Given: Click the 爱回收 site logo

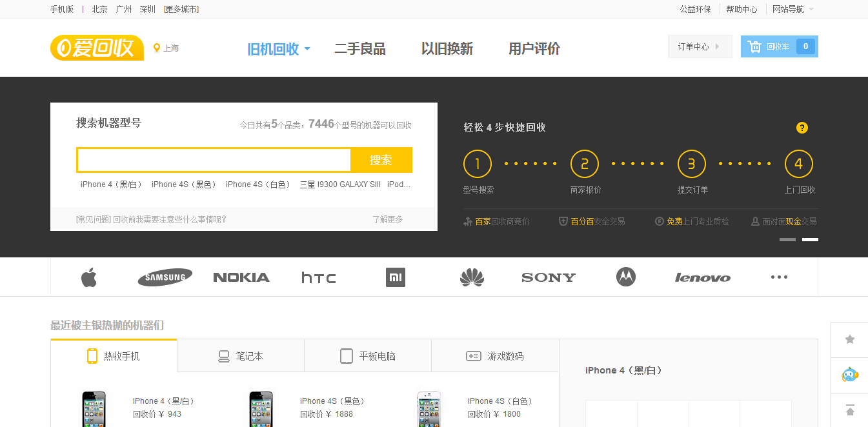Looking at the screenshot, I should click(97, 48).
